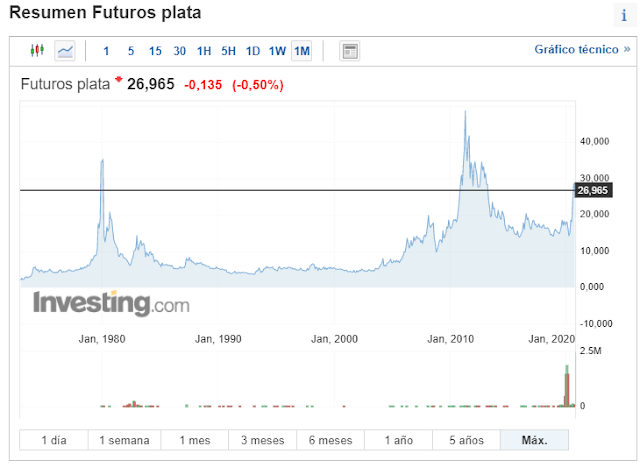Click the 3 meses range button

coord(260,440)
